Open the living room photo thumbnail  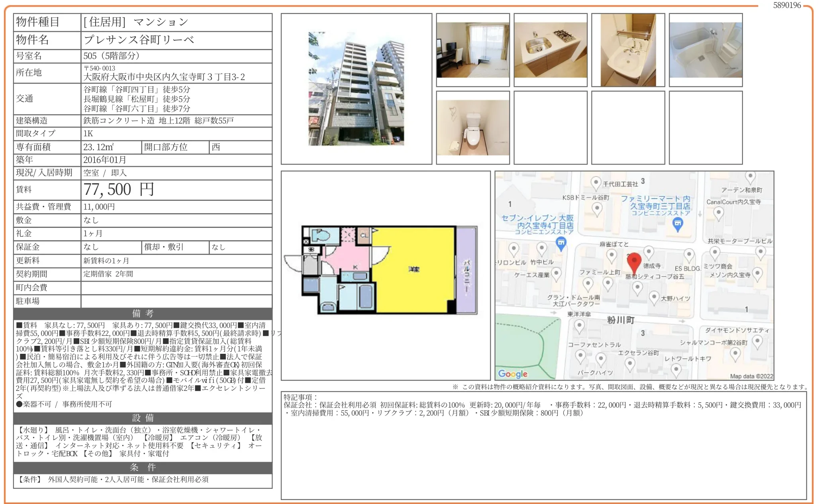point(473,50)
